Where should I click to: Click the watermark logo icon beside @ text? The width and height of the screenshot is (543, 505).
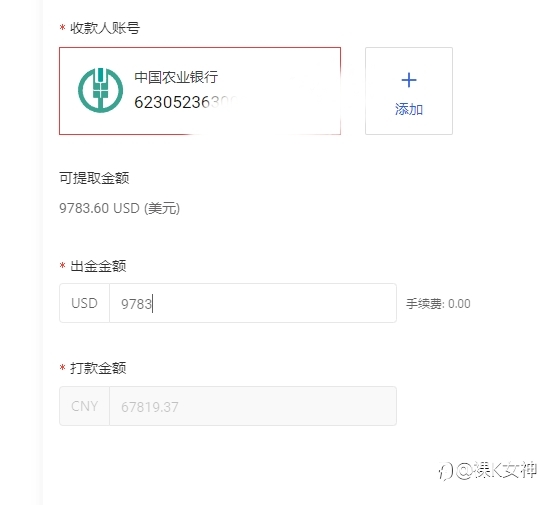(446, 471)
